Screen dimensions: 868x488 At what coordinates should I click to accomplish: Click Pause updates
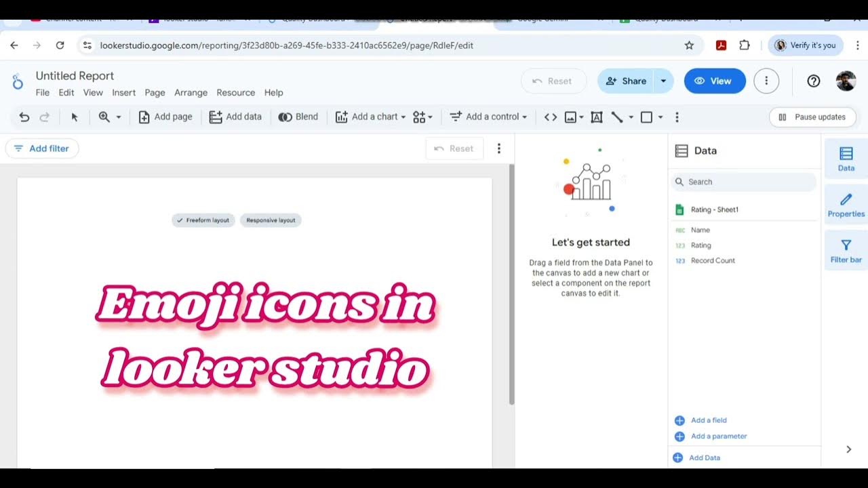812,117
